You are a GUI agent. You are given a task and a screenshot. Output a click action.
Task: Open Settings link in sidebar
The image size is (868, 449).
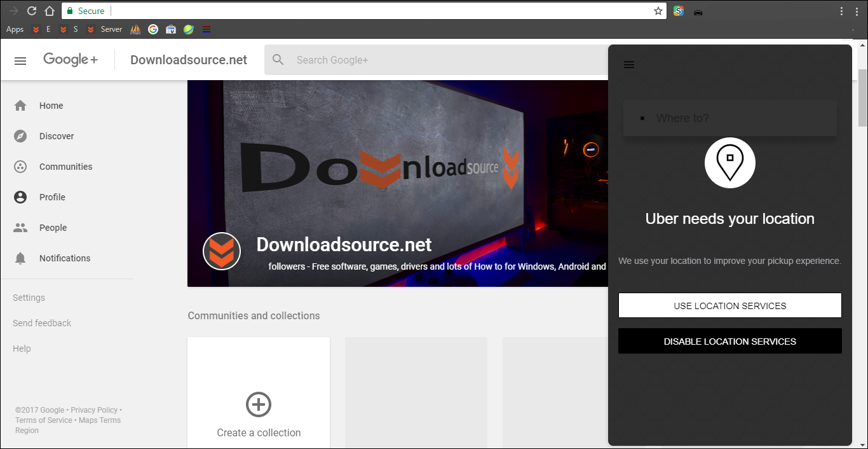click(29, 298)
